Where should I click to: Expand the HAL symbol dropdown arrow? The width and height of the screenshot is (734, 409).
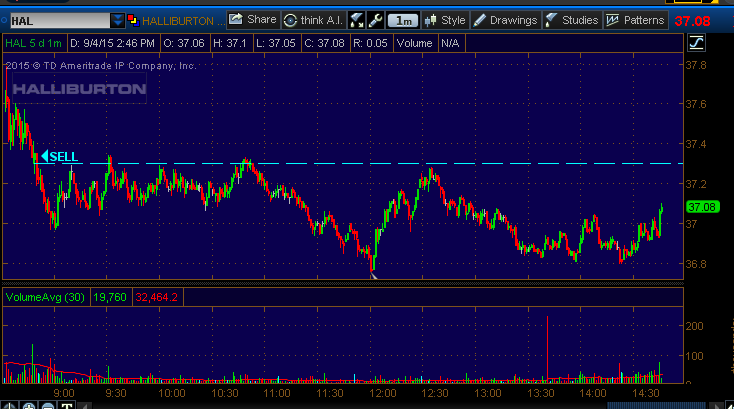(x=119, y=19)
